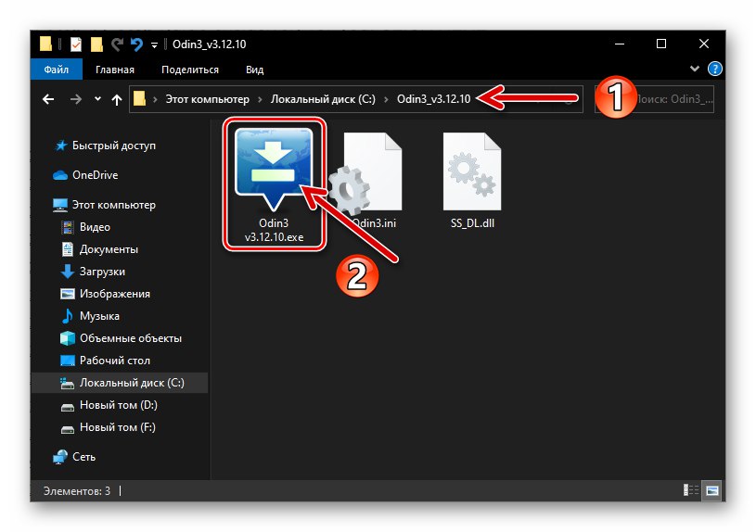Open OneDrive in the sidebar
The image size is (756, 532).
click(95, 175)
